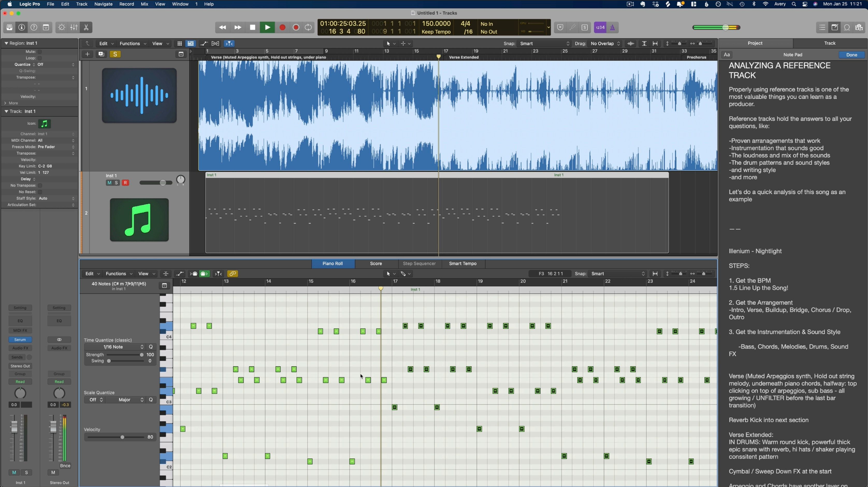
Task: Switch to the Score tab
Action: (x=376, y=264)
